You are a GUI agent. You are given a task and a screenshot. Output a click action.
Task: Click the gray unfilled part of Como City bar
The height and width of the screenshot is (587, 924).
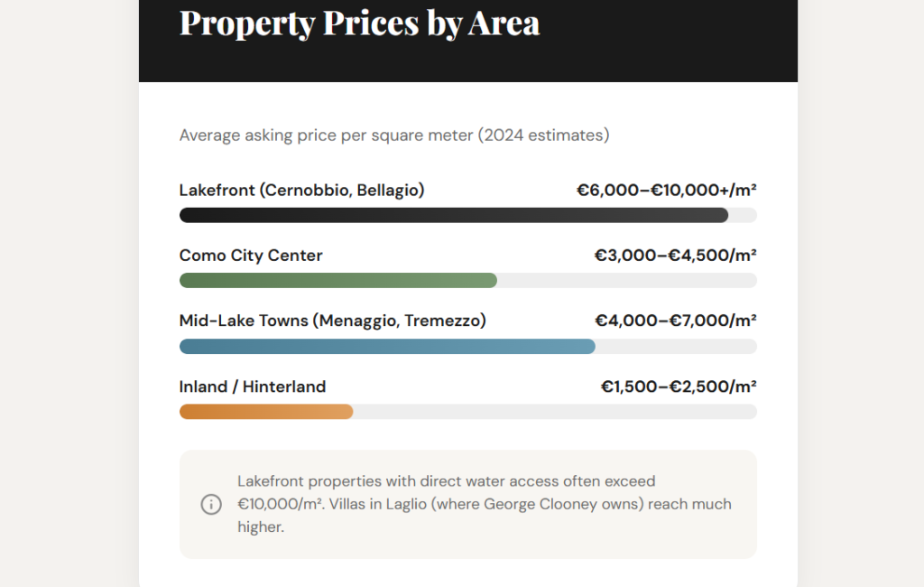coord(626,280)
